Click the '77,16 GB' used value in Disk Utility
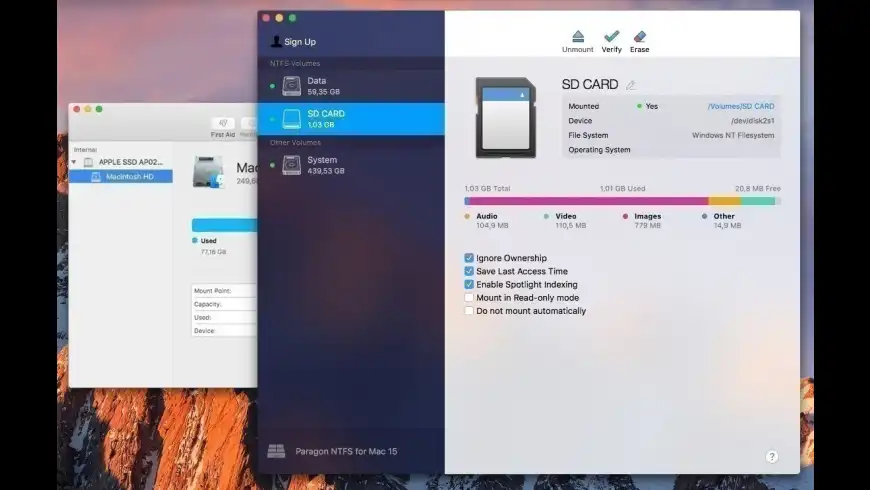870x490 pixels. (214, 252)
